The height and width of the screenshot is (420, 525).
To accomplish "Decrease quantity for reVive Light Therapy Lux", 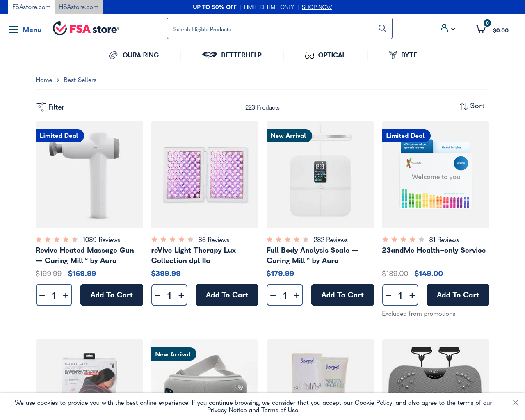I will [157, 295].
